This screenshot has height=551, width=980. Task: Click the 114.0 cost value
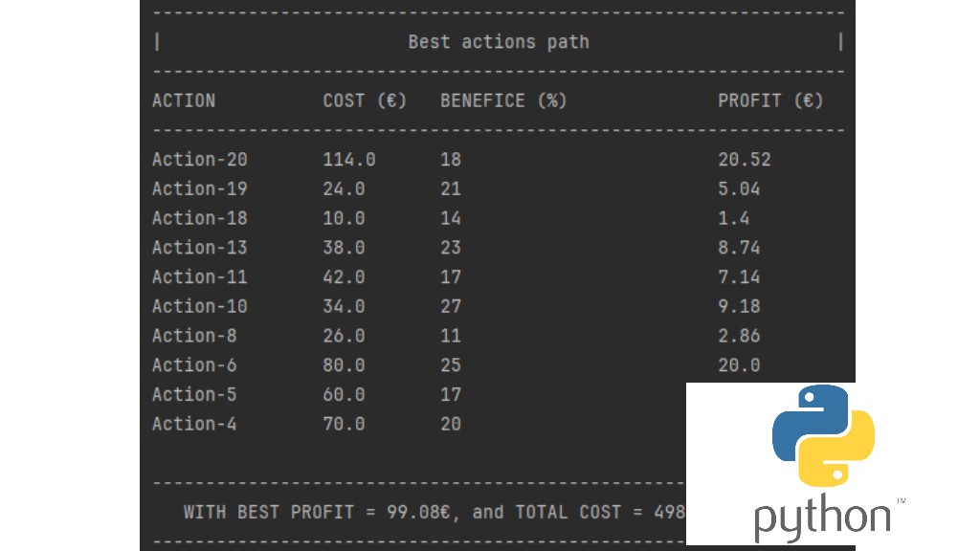pyautogui.click(x=349, y=160)
